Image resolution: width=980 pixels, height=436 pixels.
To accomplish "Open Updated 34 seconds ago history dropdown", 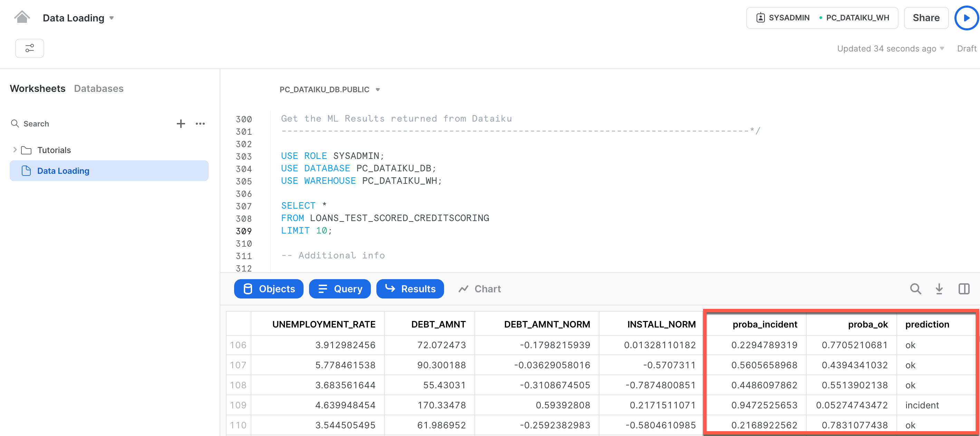I will [x=942, y=49].
